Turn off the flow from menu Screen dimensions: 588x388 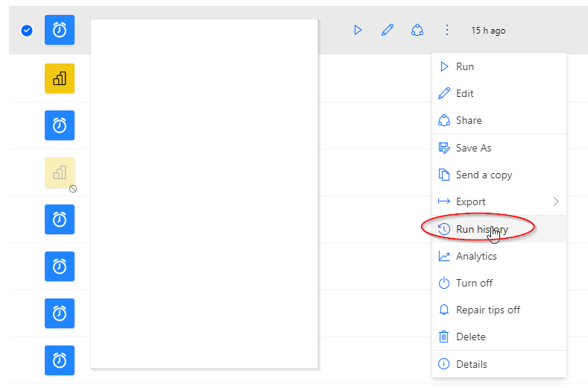pyautogui.click(x=474, y=283)
